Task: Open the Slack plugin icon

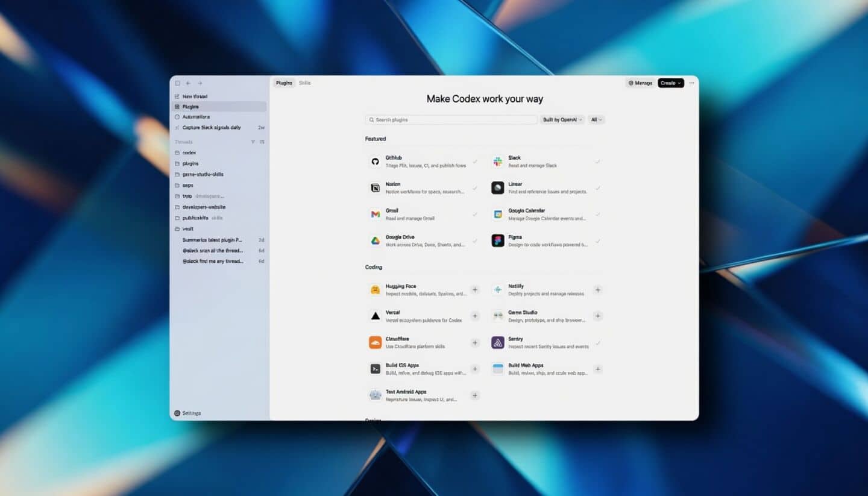Action: click(497, 162)
